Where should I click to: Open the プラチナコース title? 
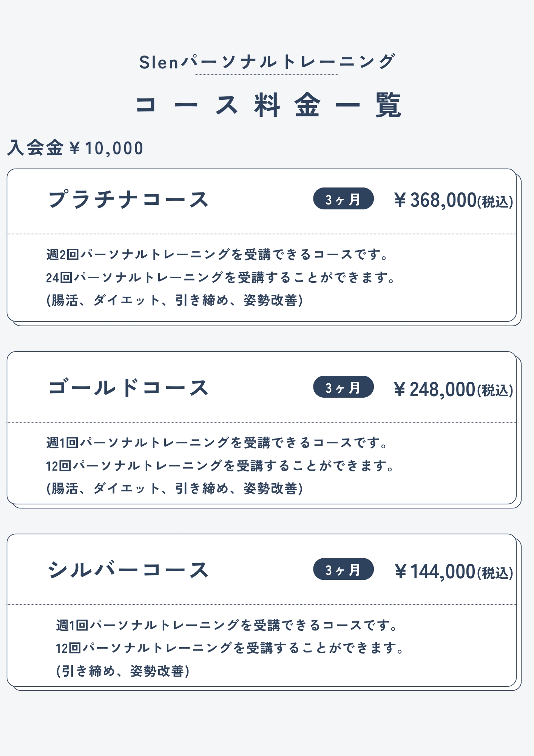(128, 199)
